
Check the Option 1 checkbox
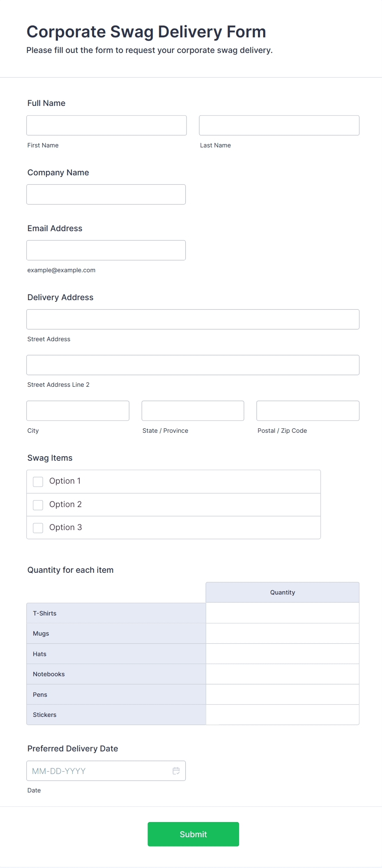[38, 482]
